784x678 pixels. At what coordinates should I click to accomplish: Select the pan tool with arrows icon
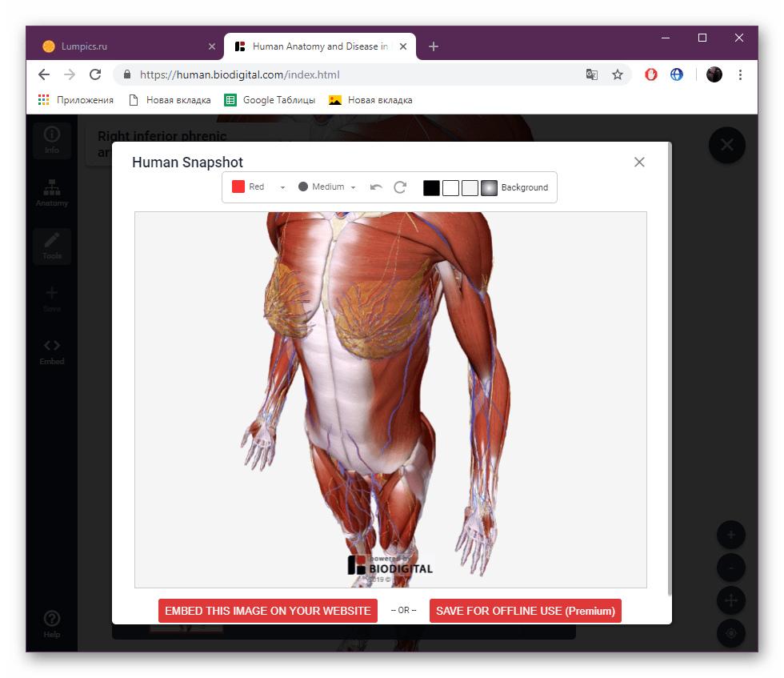[x=730, y=600]
